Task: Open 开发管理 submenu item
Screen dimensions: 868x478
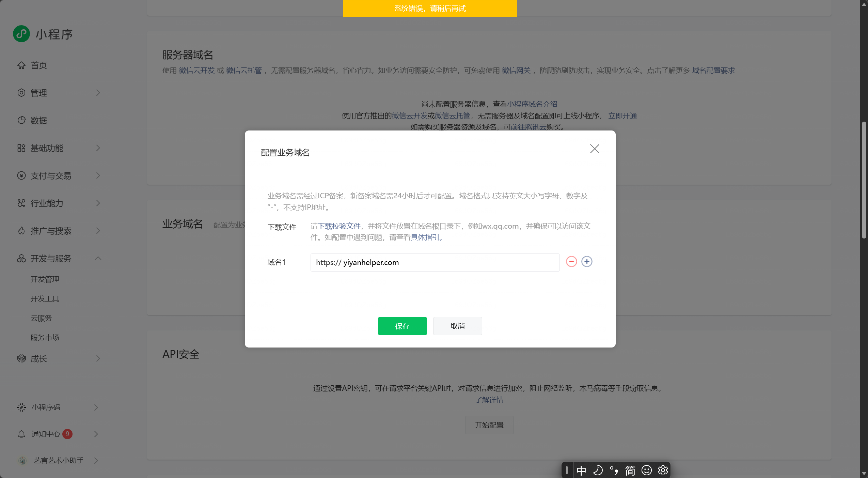Action: [45, 279]
